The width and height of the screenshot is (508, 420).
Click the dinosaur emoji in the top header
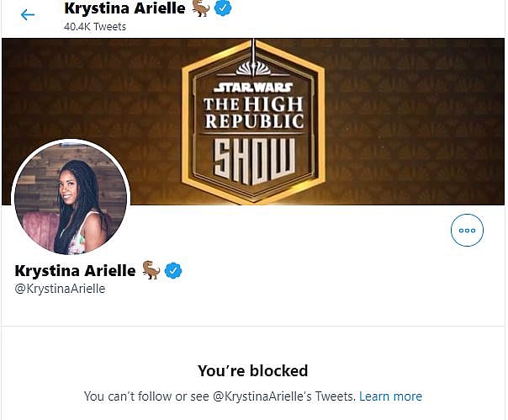(201, 8)
